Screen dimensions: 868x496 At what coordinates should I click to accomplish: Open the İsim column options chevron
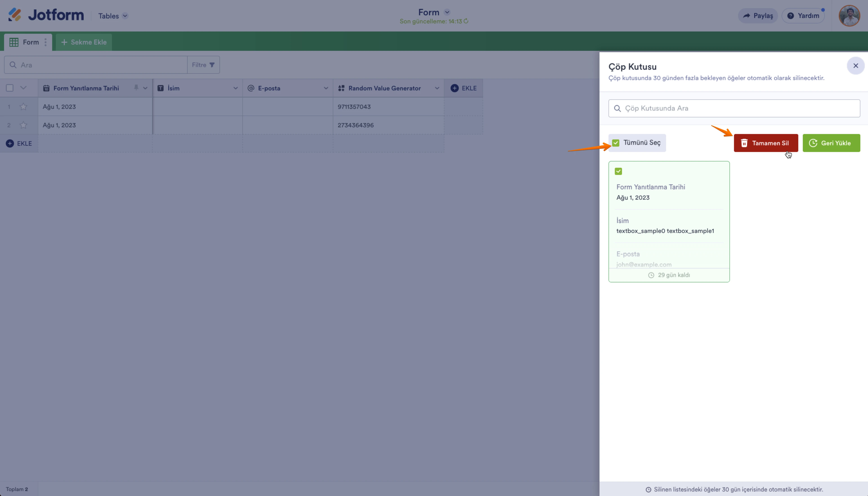coord(235,88)
